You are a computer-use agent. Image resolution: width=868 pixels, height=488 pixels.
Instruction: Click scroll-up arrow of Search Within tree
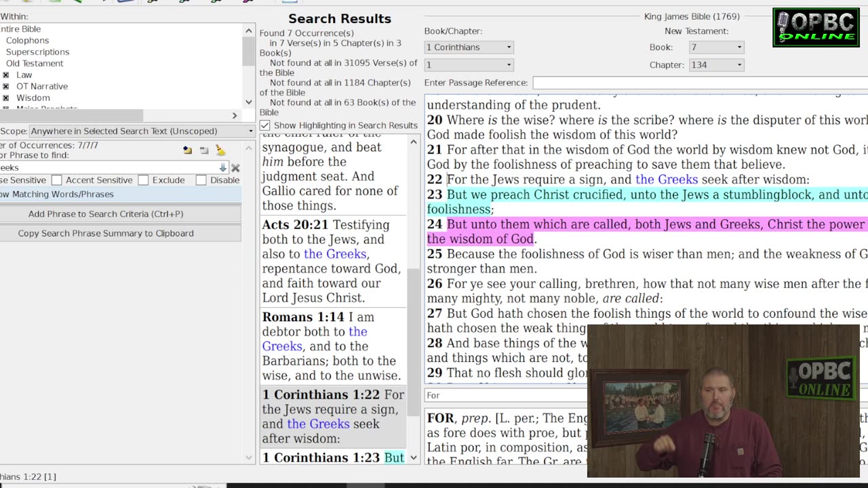pos(249,30)
